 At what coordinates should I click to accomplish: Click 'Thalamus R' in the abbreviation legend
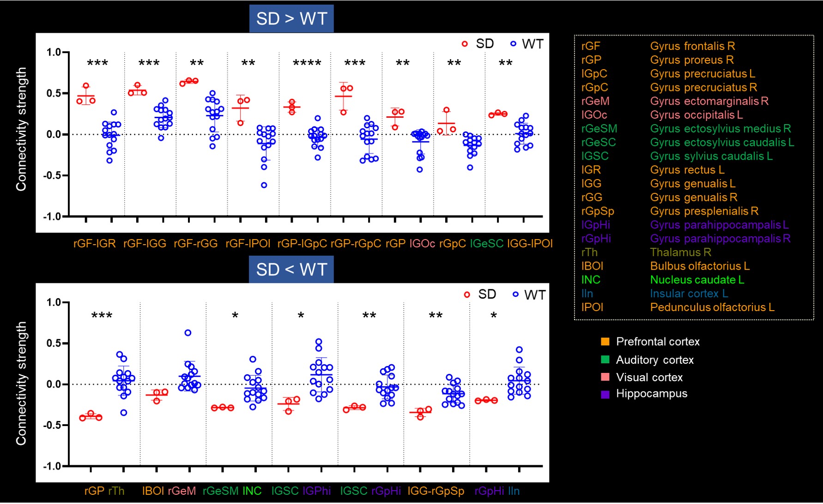680,252
